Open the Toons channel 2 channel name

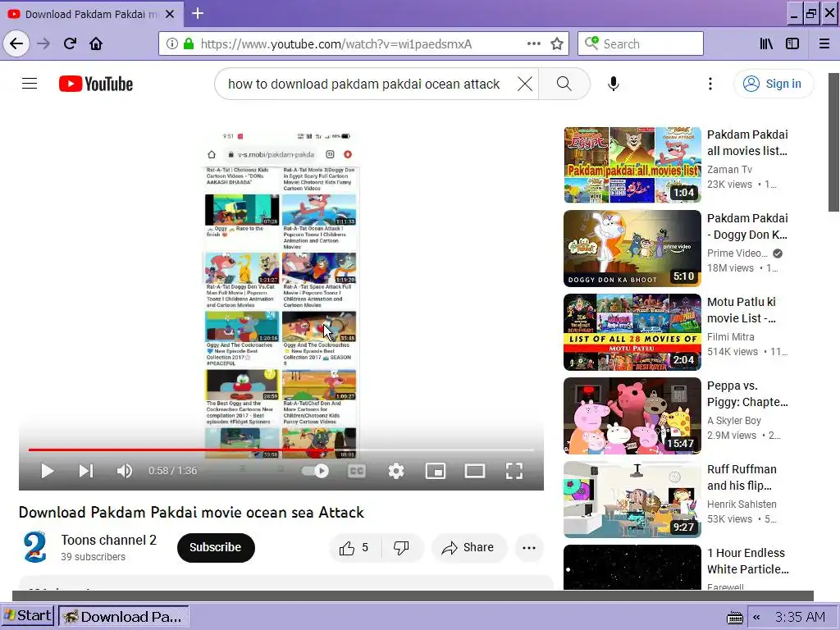pyautogui.click(x=109, y=540)
